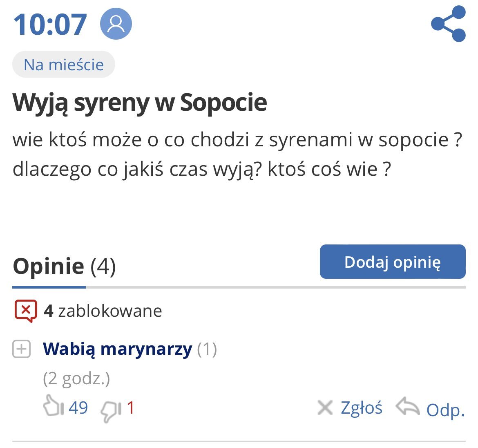Expand the "Wabią marynarzy" comment thread
Image resolution: width=478 pixels, height=448 pixels.
point(21,349)
